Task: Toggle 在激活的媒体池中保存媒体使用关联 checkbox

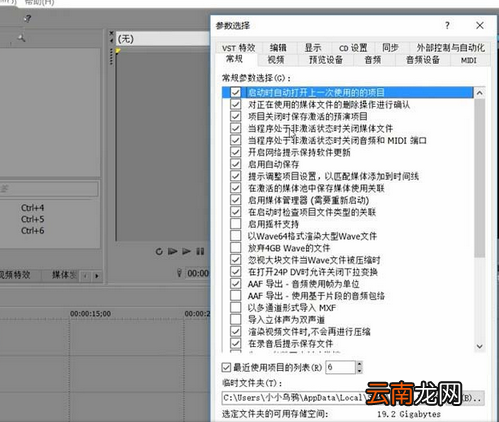Action: pyautogui.click(x=235, y=188)
